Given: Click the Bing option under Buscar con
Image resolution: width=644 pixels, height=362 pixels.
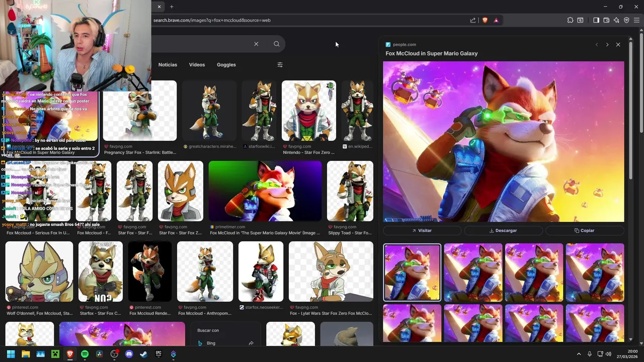Looking at the screenshot, I should click(211, 343).
